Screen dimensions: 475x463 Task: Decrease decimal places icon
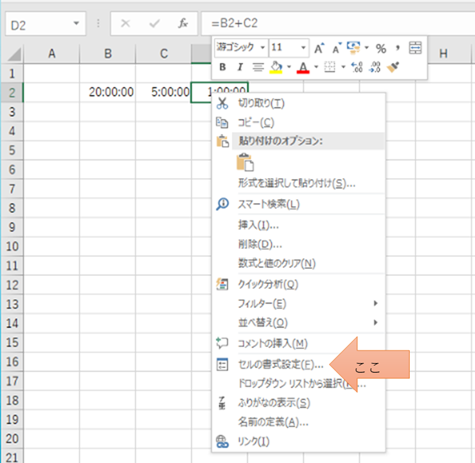[375, 67]
